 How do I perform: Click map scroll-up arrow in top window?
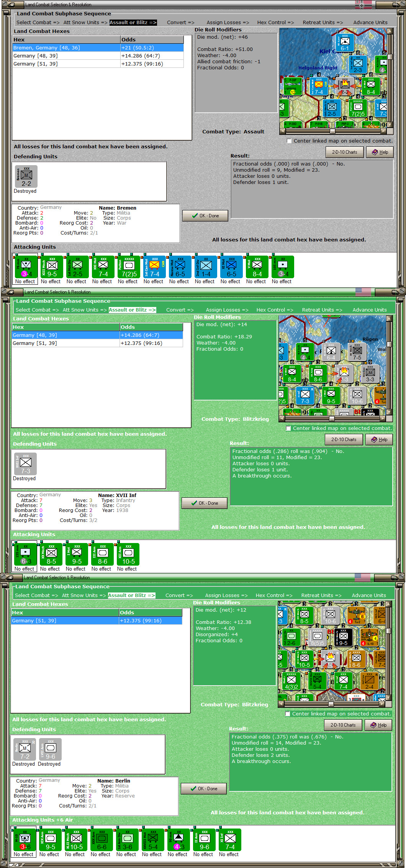390,31
